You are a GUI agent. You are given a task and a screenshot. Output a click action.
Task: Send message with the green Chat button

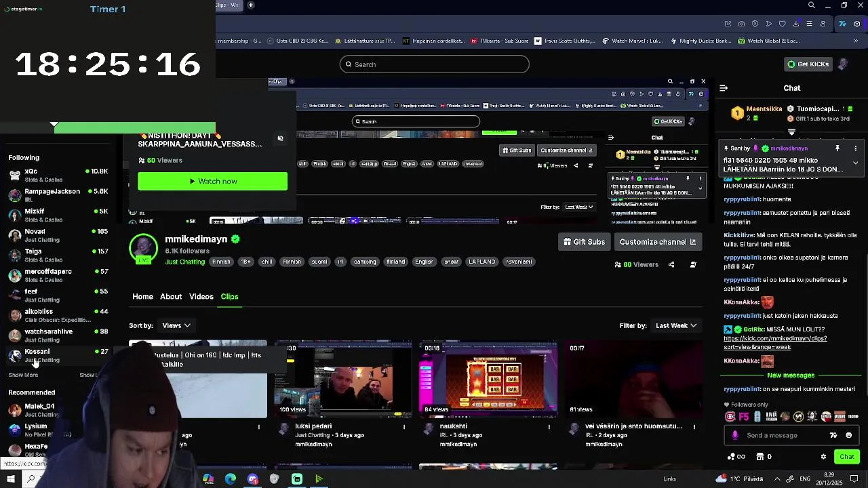pos(847,457)
